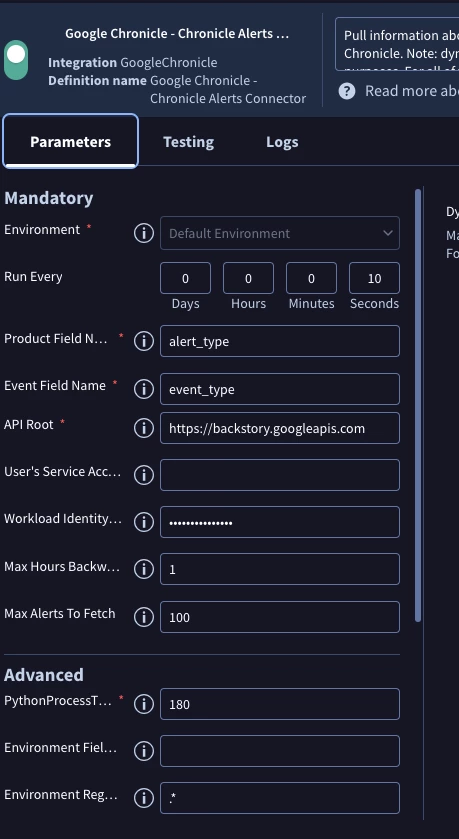The width and height of the screenshot is (459, 839).
Task: Click the empty User's Service Account field
Action: [x=280, y=475]
